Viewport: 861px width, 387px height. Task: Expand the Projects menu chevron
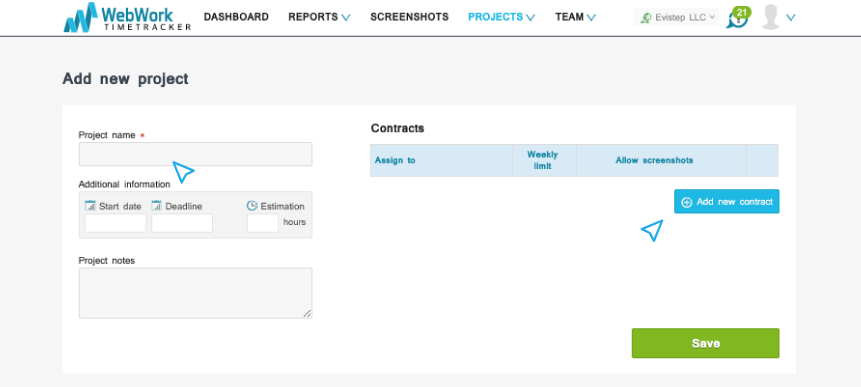pos(530,18)
